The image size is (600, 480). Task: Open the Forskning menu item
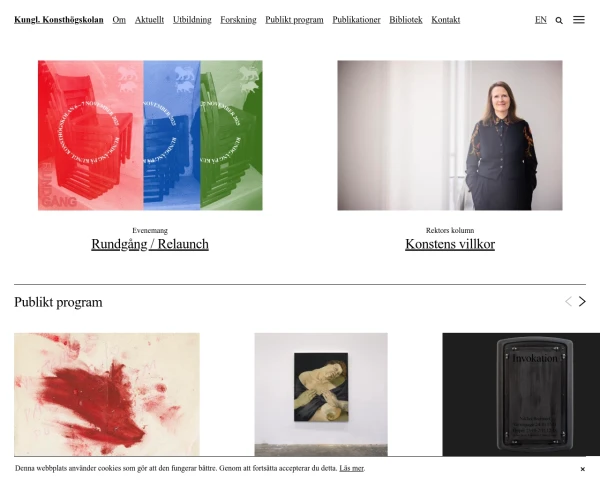[238, 20]
